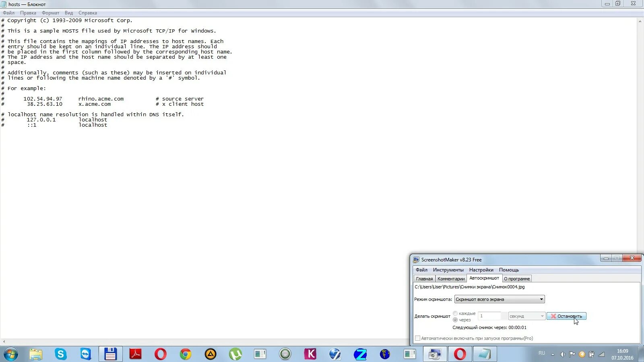This screenshot has height=362, width=644.
Task: Open AIMP player taskbar icon
Action: [x=210, y=354]
